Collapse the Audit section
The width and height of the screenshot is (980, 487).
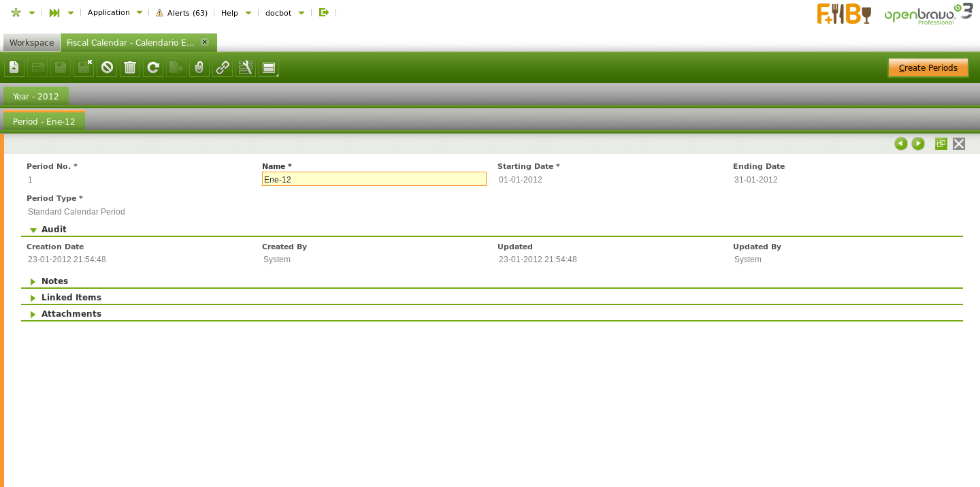pos(33,230)
